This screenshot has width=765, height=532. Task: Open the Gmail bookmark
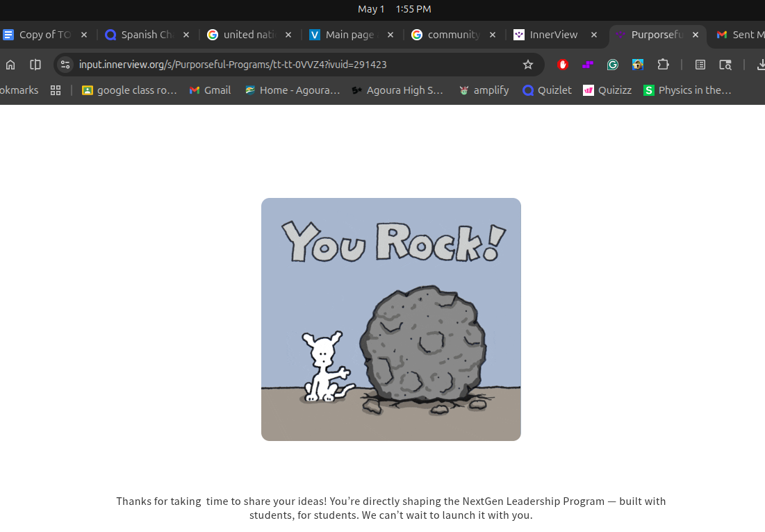click(211, 90)
